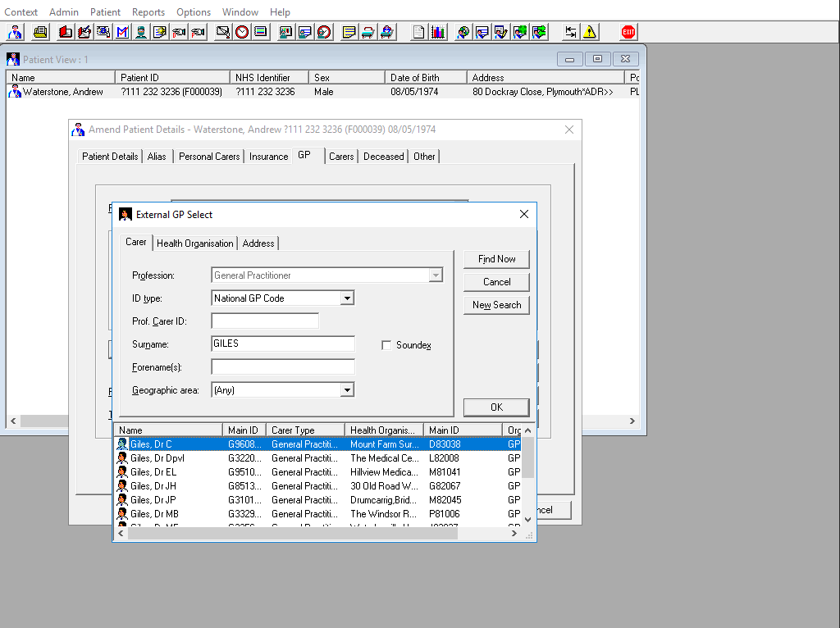
Task: Open the Insurance tab
Action: point(268,157)
